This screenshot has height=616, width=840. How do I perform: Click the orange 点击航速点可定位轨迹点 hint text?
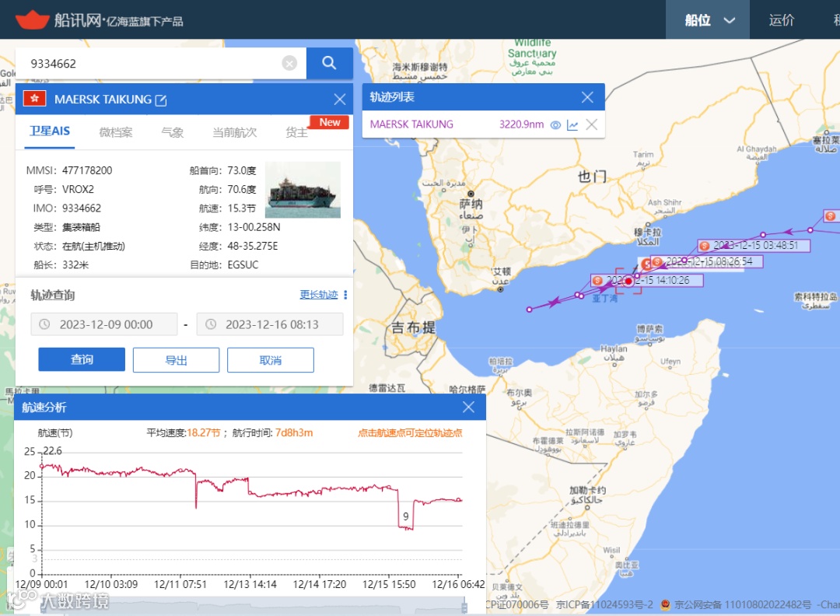point(410,432)
